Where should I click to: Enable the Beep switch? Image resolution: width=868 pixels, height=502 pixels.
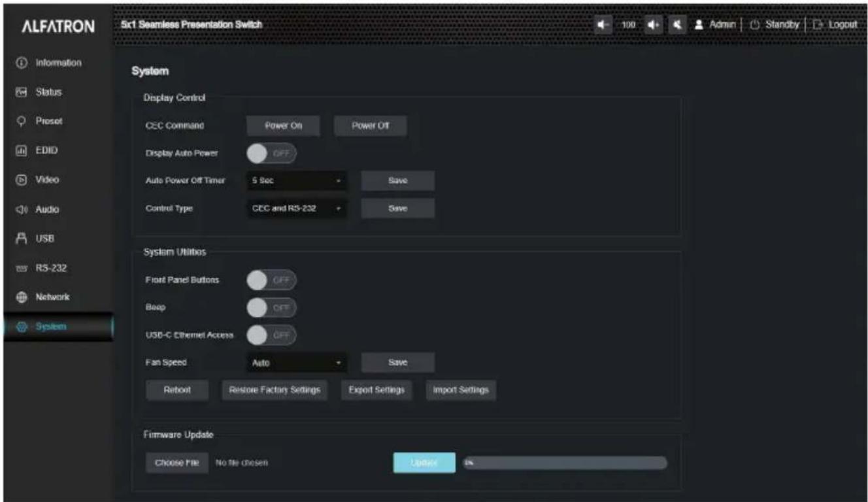271,307
